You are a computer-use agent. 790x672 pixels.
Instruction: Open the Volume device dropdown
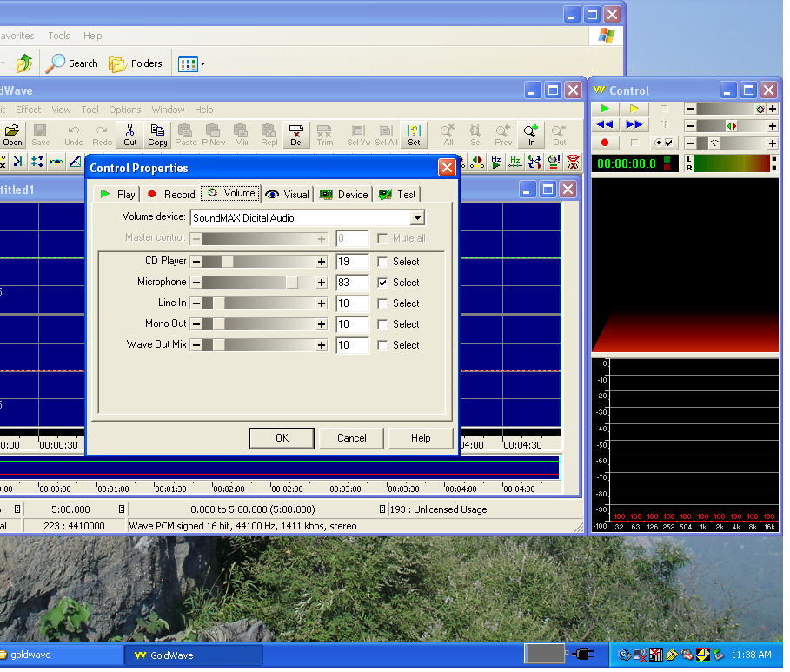click(x=417, y=218)
